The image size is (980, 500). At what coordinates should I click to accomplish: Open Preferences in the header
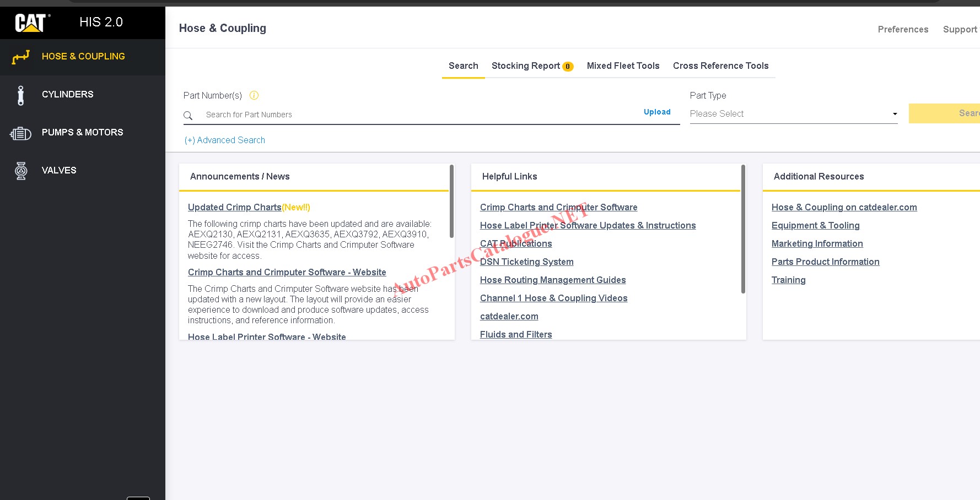pos(903,29)
